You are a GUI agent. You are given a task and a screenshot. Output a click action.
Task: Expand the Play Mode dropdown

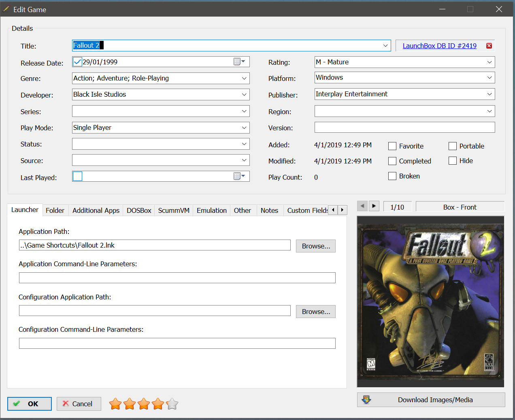click(244, 127)
